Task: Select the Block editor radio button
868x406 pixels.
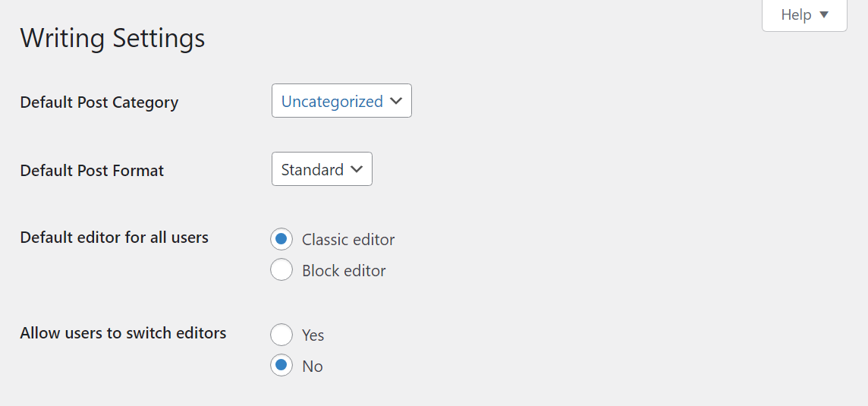Action: [x=281, y=270]
